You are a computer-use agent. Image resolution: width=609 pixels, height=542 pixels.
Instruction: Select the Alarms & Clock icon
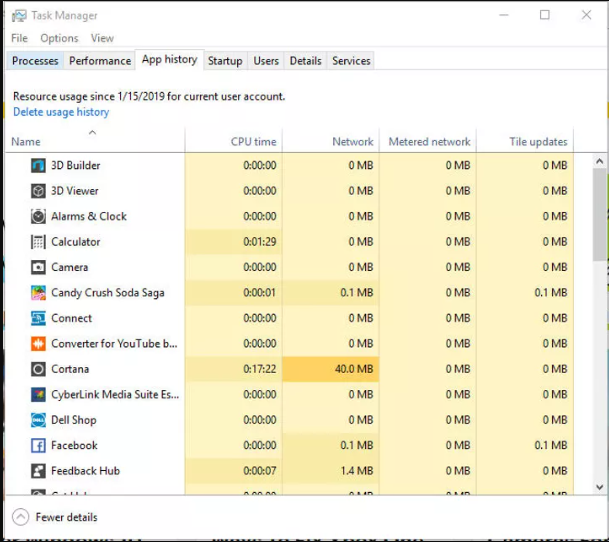tap(38, 216)
